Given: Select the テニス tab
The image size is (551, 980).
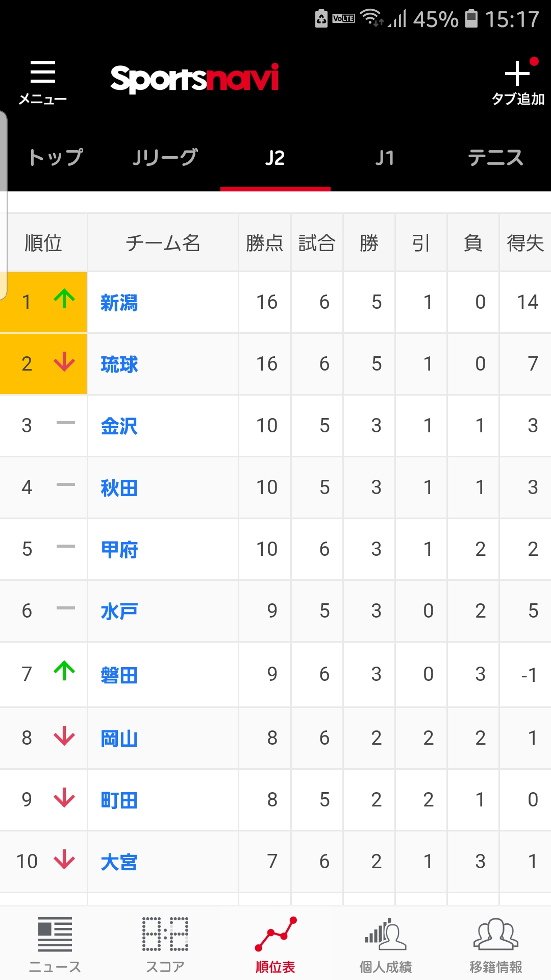Looking at the screenshot, I should pos(495,158).
